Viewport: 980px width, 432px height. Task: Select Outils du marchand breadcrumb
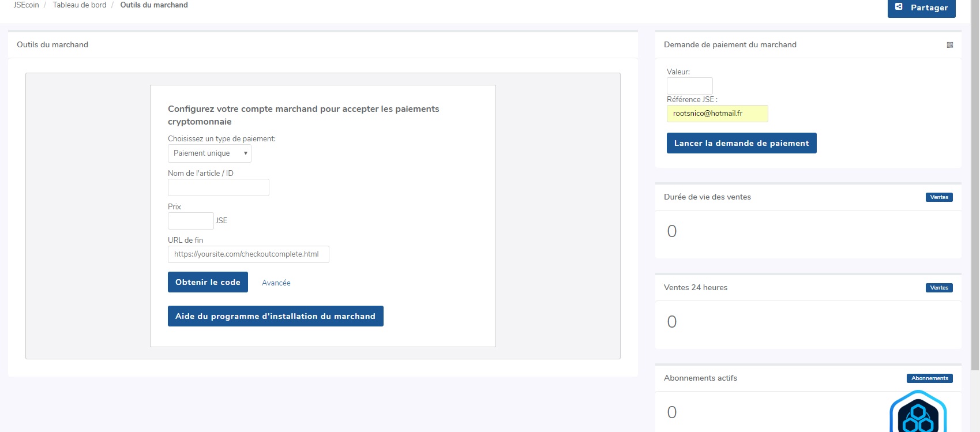154,5
